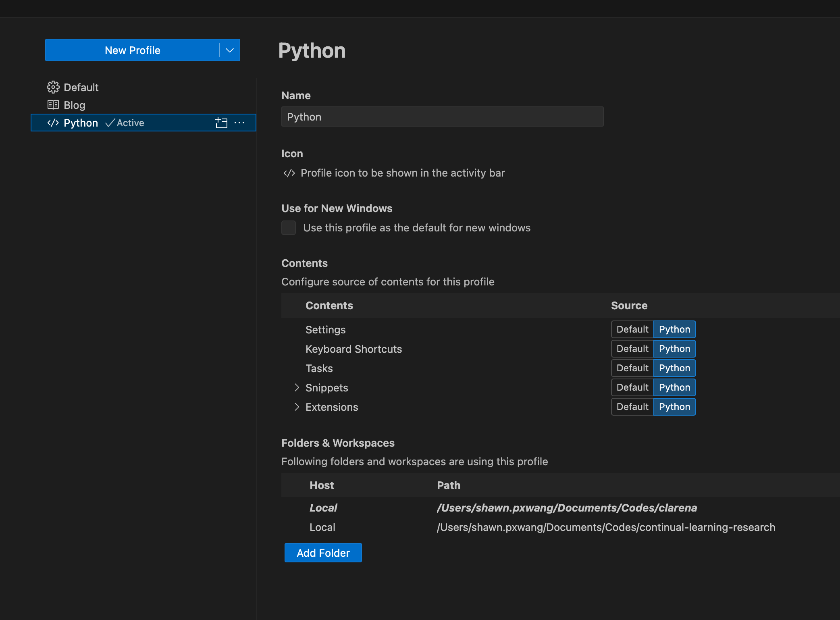The image size is (840, 620).
Task: Click the Add Folder button
Action: click(323, 553)
